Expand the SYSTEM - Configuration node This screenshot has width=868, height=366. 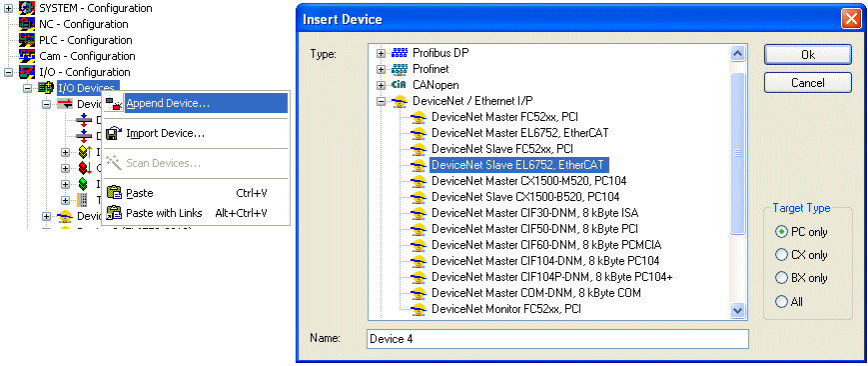click(x=8, y=9)
